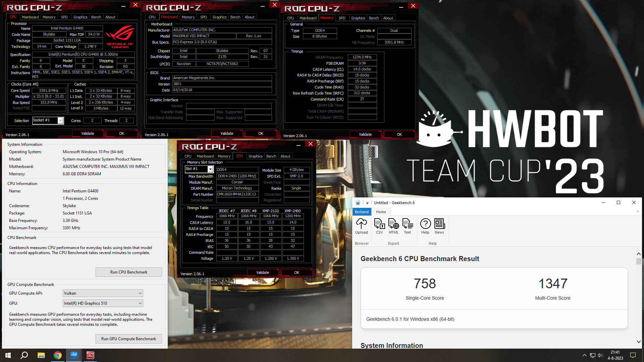
Task: Click Validate in the Memory CPU-Z window
Action: tap(365, 134)
